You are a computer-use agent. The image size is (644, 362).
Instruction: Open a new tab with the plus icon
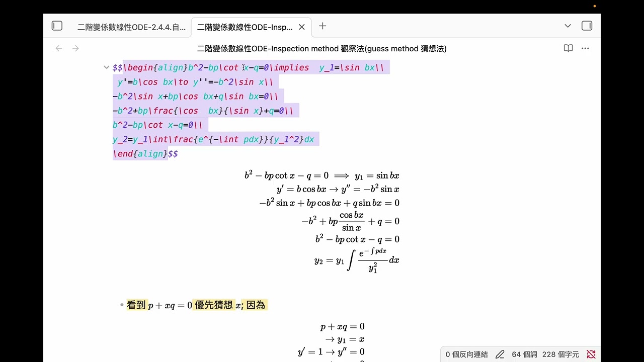[323, 26]
